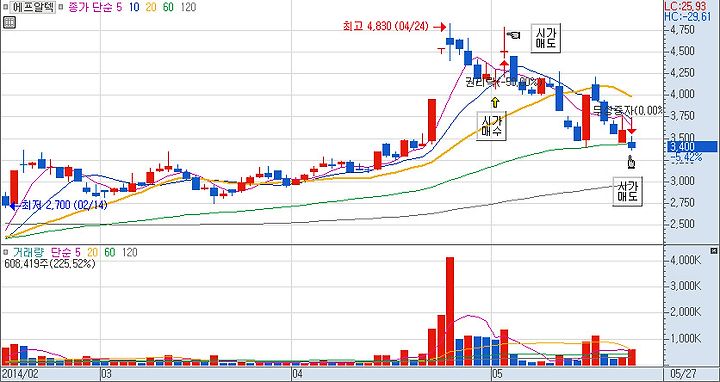720x382 pixels.
Task: Click the pointing hand icon near the peak
Action: coord(514,34)
